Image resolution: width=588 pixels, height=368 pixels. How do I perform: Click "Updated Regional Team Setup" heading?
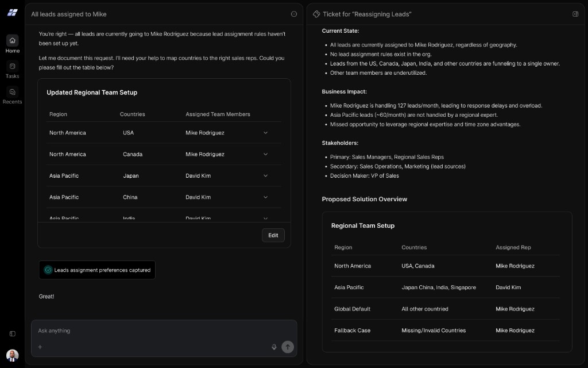(92, 93)
